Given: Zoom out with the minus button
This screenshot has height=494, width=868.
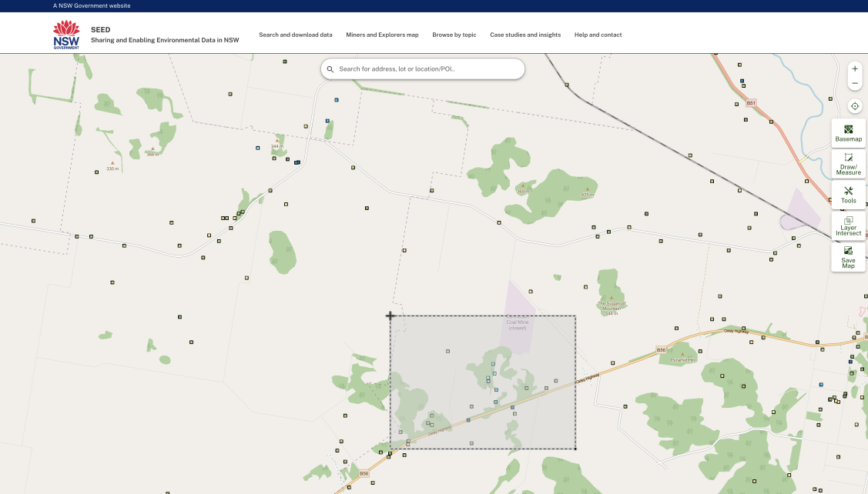Looking at the screenshot, I should pos(855,83).
